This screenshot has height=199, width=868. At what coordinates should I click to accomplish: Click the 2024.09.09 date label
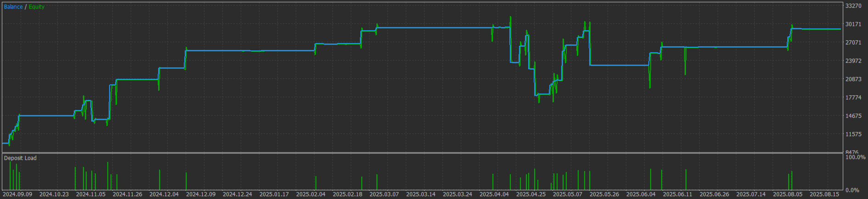pyautogui.click(x=17, y=194)
